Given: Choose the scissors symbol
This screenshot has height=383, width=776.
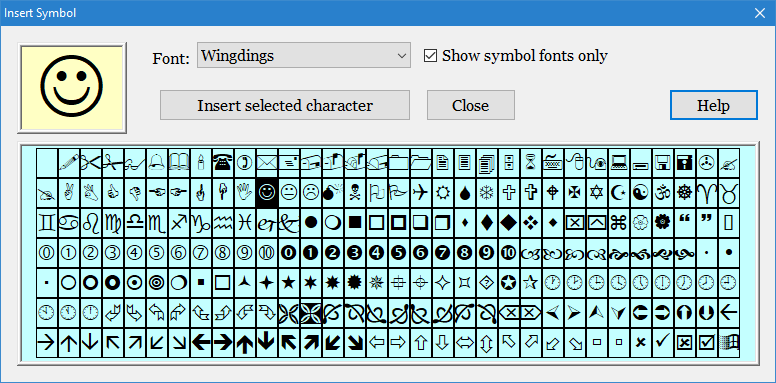Looking at the screenshot, I should click(x=92, y=162).
